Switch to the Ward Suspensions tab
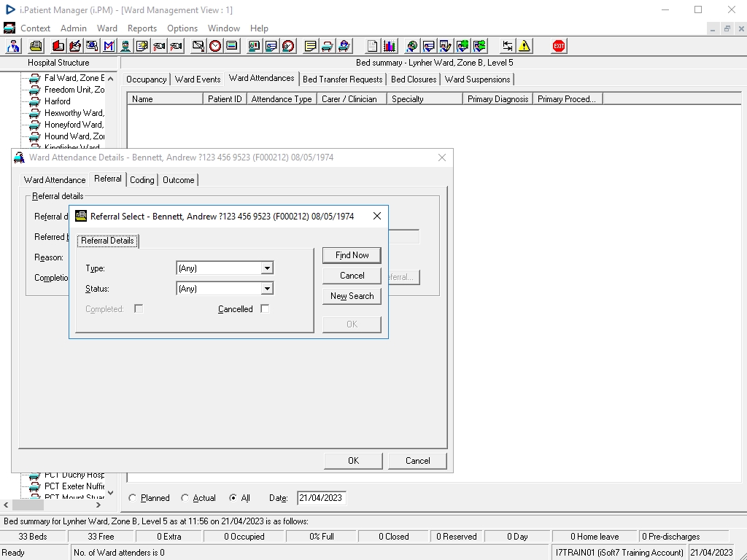 (477, 79)
